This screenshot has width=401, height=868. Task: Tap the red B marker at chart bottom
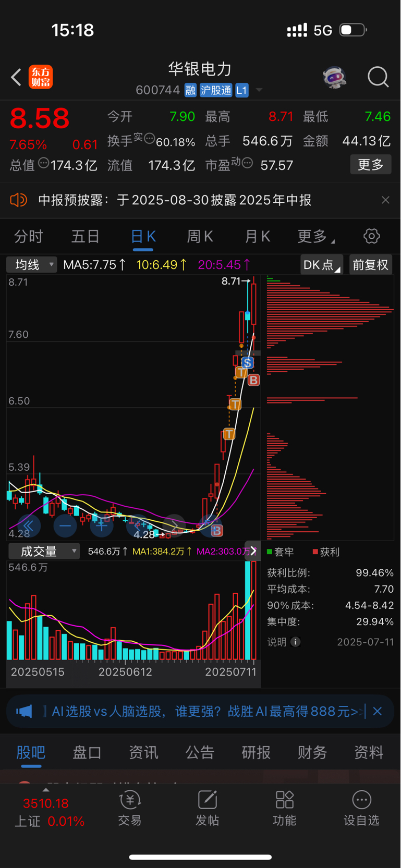coord(217,531)
